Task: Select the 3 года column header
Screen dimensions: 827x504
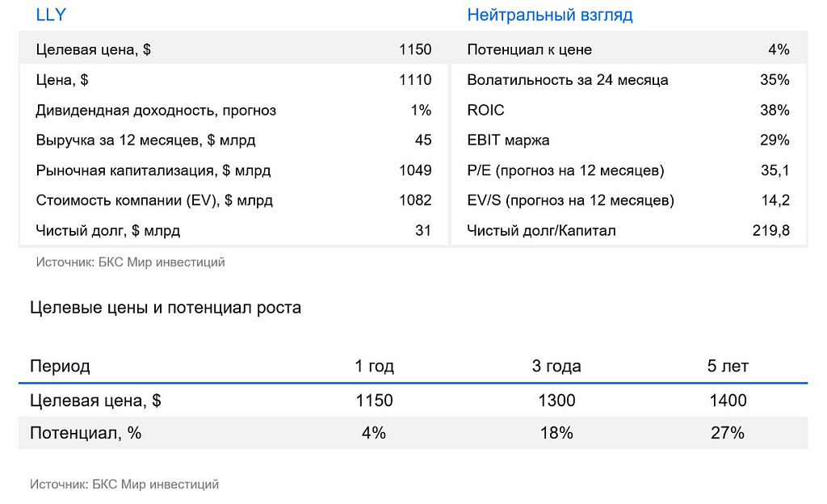Action: (x=556, y=366)
